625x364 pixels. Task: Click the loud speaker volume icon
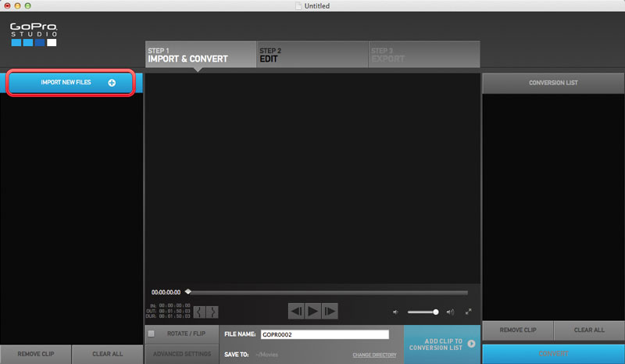[450, 312]
